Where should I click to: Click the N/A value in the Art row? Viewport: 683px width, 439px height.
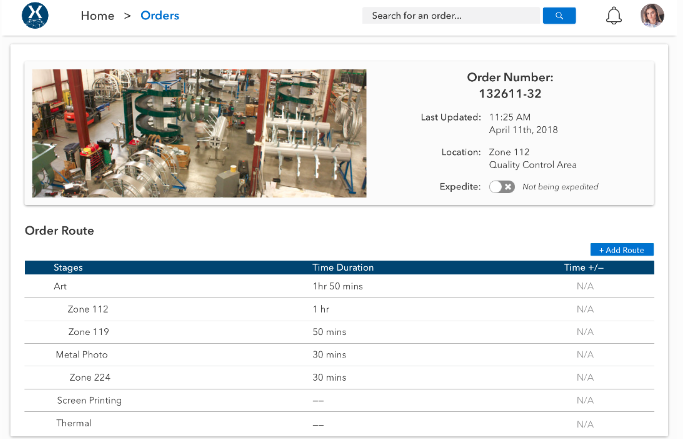point(585,286)
